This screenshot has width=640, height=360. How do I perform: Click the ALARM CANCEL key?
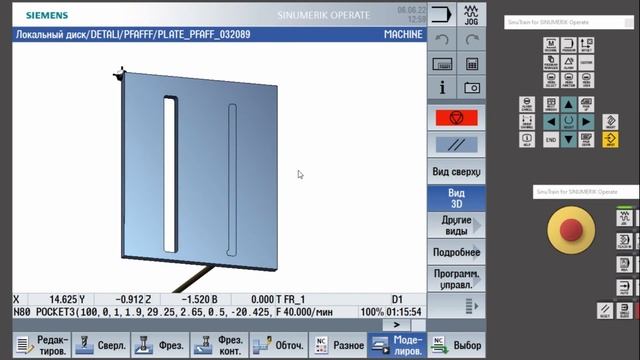click(x=527, y=104)
